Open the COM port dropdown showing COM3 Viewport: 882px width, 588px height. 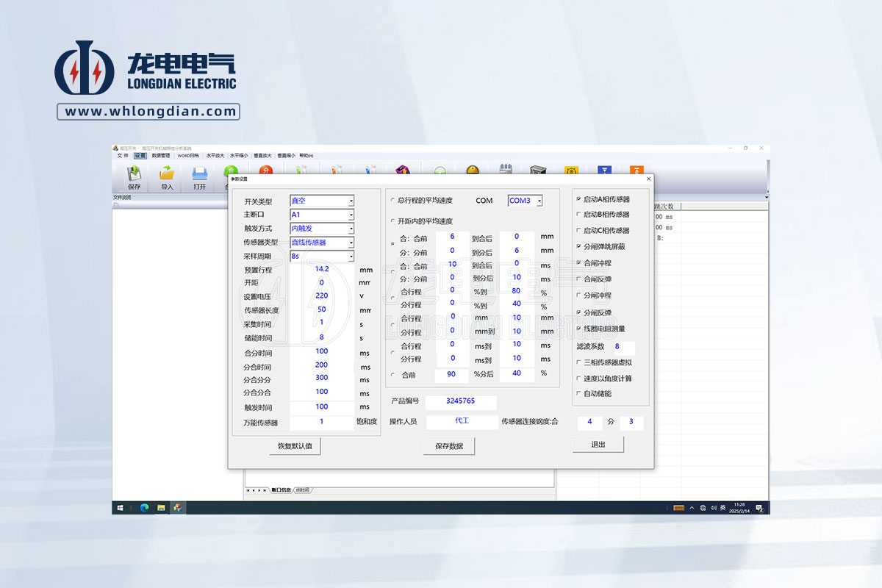coord(539,201)
